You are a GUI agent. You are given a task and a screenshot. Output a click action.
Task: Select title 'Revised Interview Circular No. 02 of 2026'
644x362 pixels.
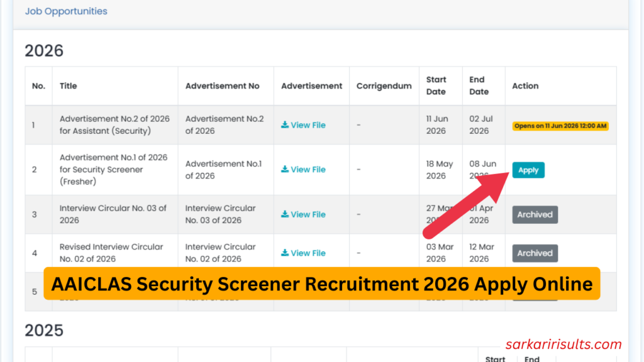point(111,253)
